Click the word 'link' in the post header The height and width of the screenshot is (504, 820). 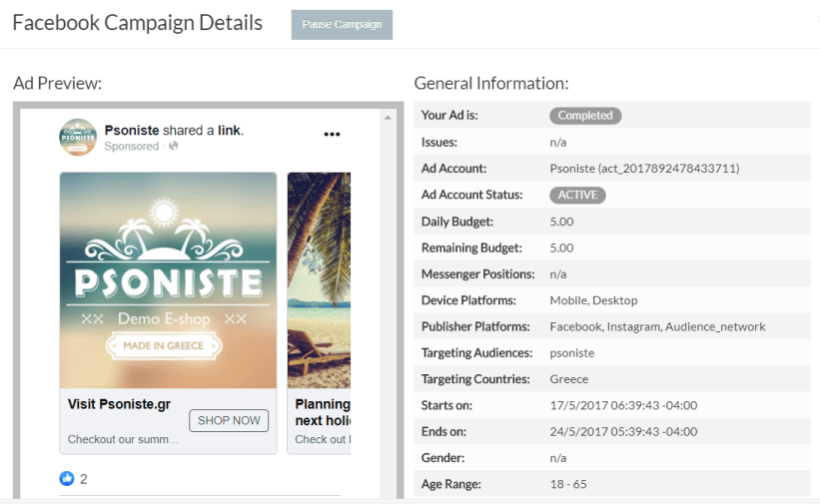[x=229, y=130]
